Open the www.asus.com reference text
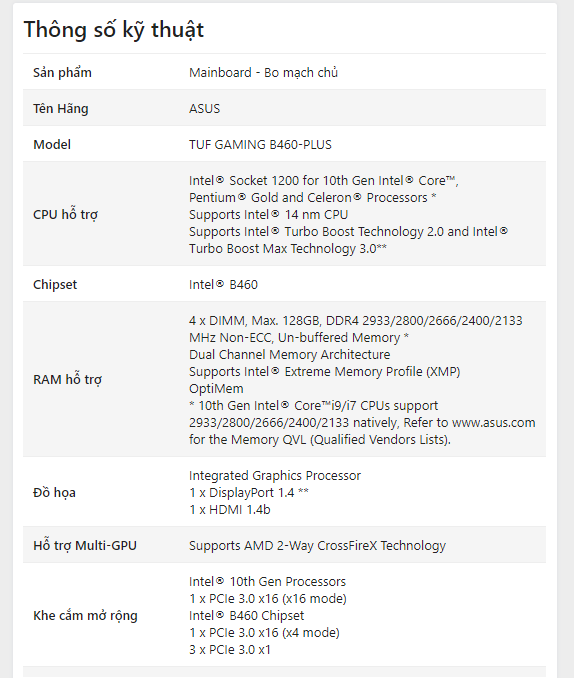This screenshot has width=574, height=678. (494, 422)
